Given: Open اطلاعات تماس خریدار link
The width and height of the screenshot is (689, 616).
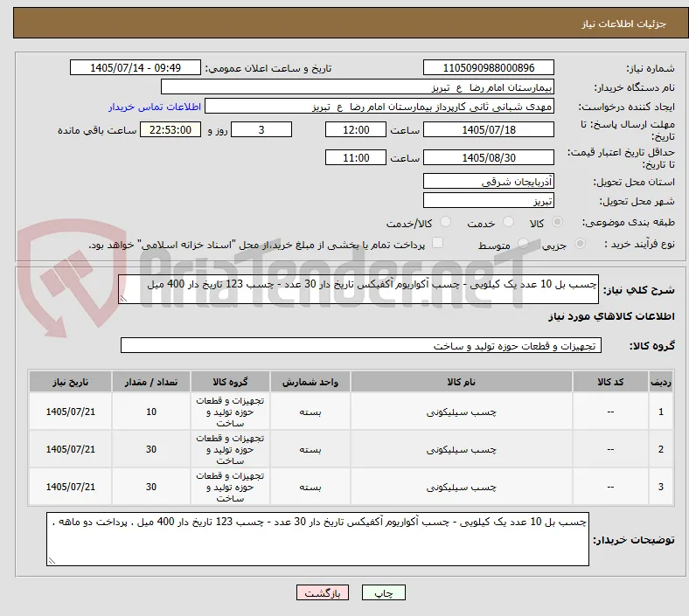Looking at the screenshot, I should [155, 107].
